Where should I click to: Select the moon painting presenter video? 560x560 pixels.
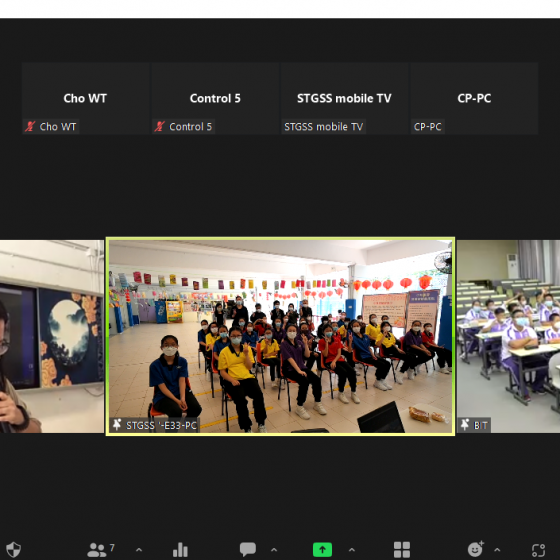click(52, 336)
